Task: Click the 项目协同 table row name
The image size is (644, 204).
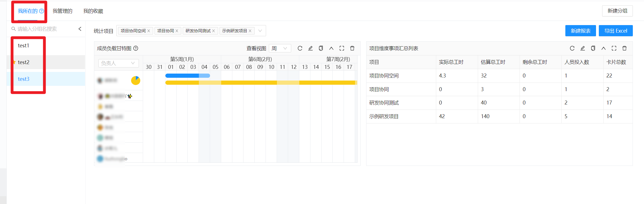Action: click(x=379, y=89)
